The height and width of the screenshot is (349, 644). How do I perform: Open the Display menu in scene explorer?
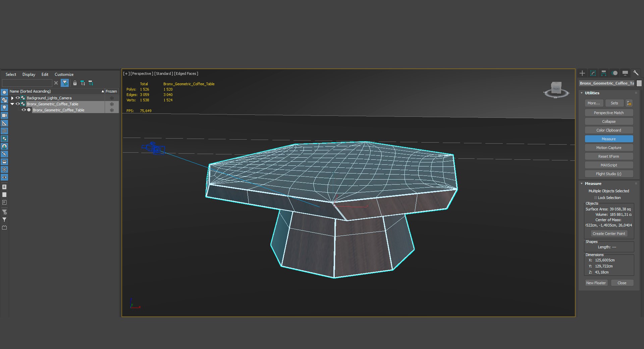click(29, 74)
